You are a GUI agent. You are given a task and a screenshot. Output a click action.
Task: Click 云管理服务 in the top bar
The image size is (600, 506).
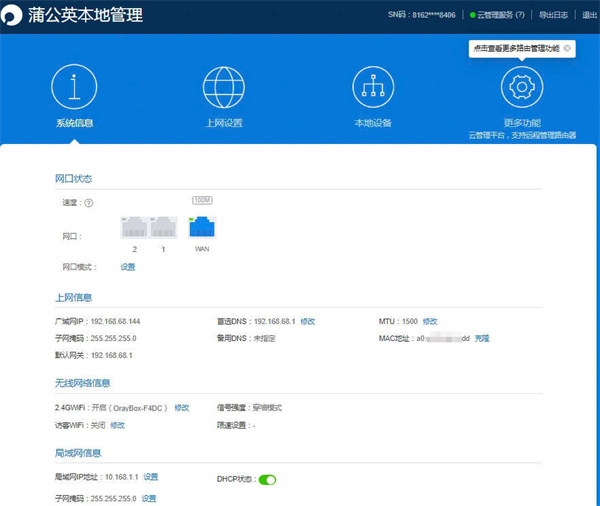pyautogui.click(x=501, y=16)
